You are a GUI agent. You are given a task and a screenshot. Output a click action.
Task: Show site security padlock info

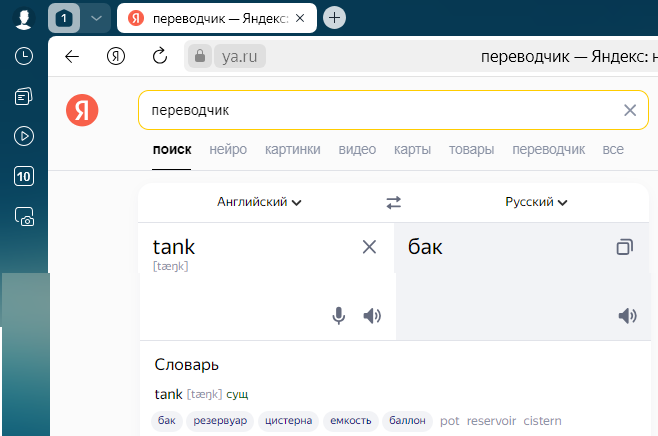click(x=200, y=56)
